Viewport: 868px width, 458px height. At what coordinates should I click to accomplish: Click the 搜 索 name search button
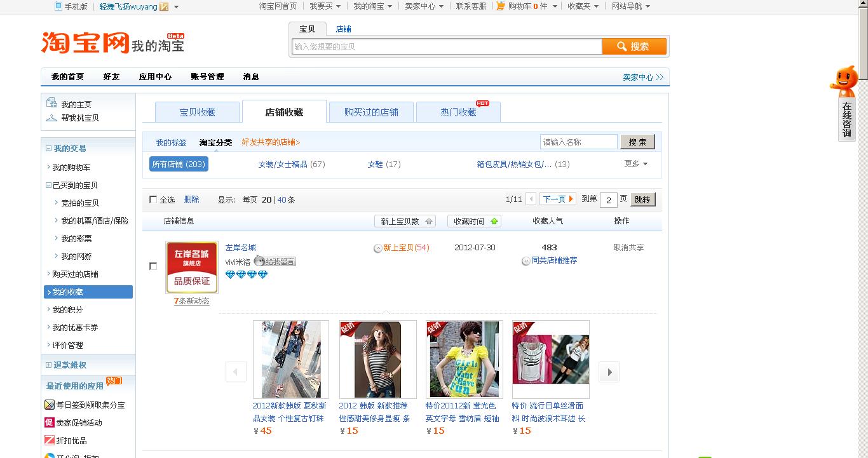637,142
